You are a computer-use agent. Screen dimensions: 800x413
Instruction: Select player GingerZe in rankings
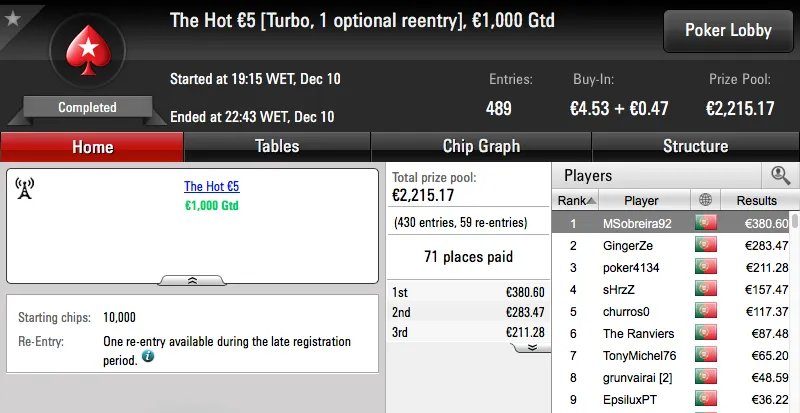point(627,245)
